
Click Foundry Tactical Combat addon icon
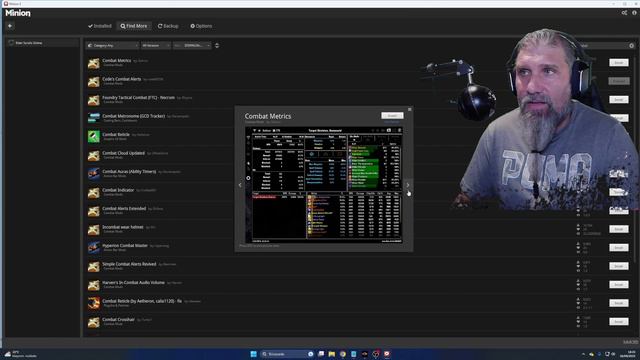93,100
